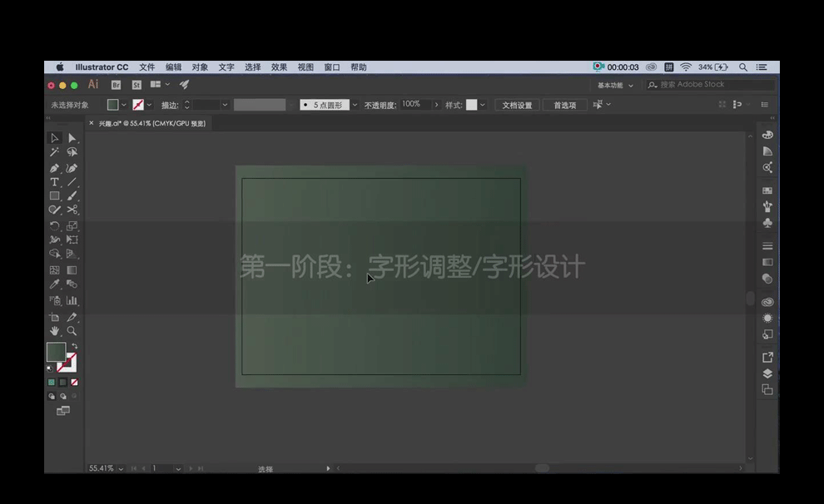The image size is (824, 504).
Task: Choose the Rectangle tool
Action: pyautogui.click(x=54, y=195)
